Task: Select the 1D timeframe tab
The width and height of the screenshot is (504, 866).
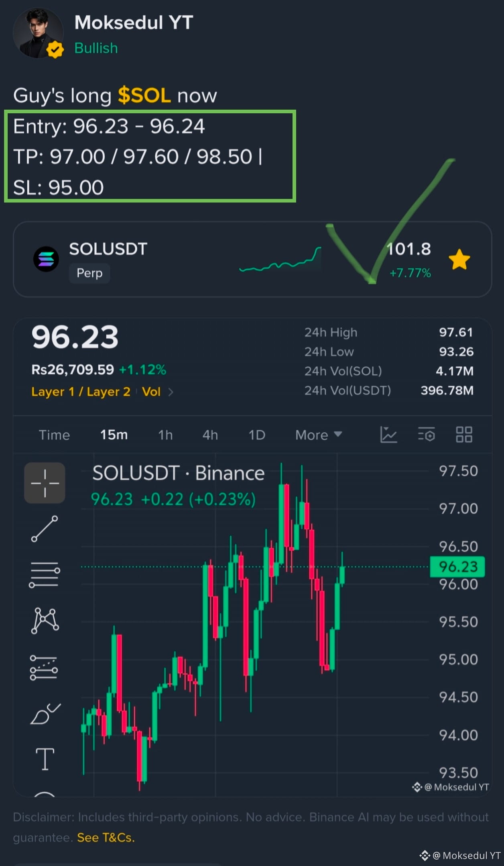Action: tap(257, 435)
